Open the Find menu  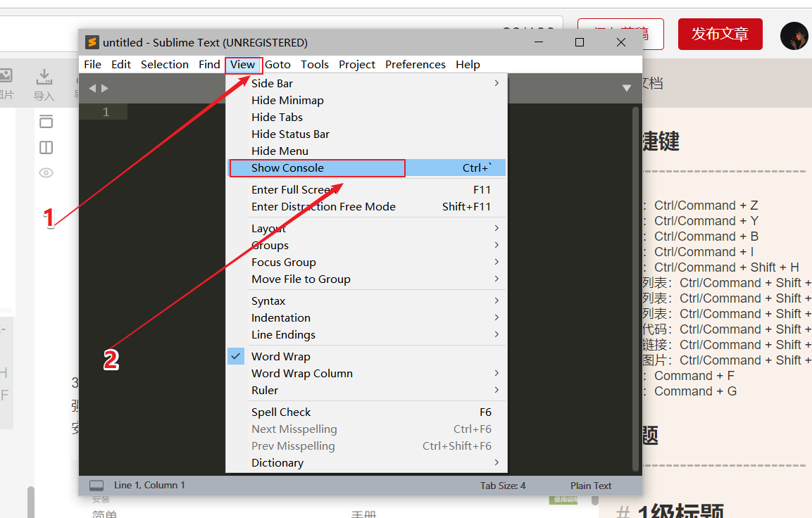click(209, 65)
